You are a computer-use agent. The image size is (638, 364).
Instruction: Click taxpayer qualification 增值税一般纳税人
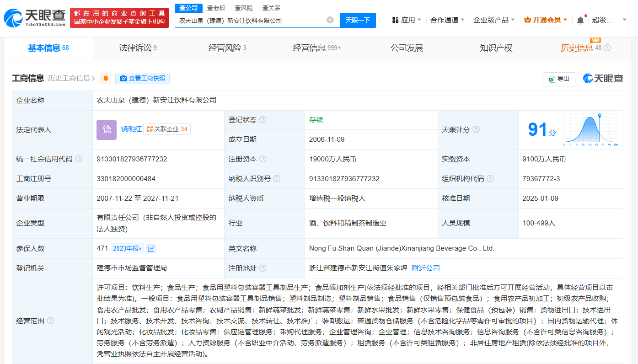click(x=337, y=198)
